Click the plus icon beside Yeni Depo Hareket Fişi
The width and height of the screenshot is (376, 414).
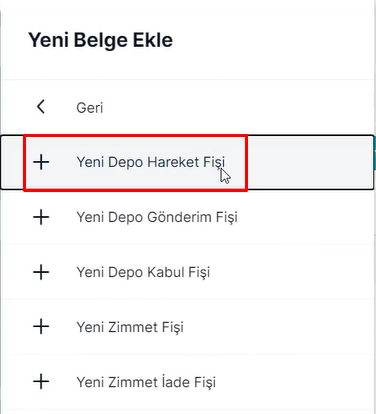(41, 162)
